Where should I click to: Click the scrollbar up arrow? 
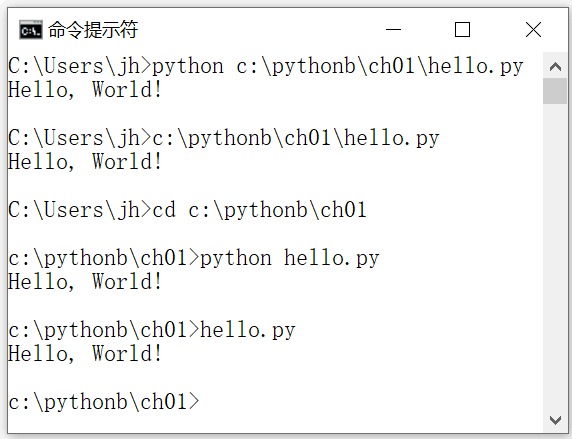tap(555, 66)
